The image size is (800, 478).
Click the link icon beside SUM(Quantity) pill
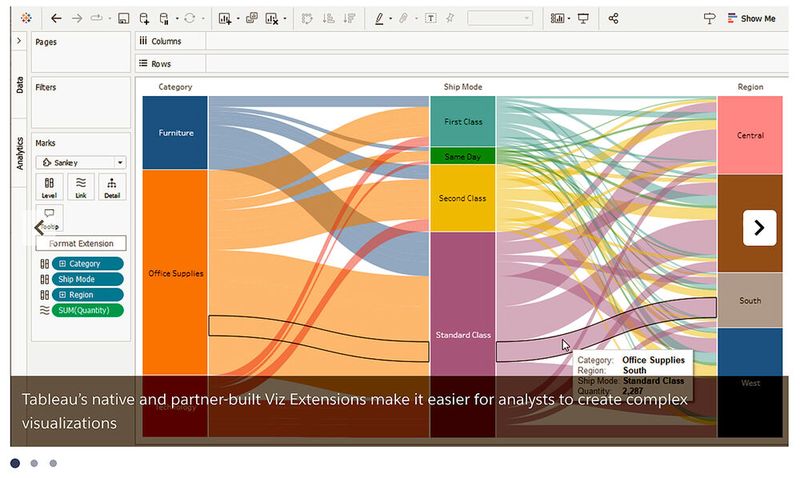(44, 310)
